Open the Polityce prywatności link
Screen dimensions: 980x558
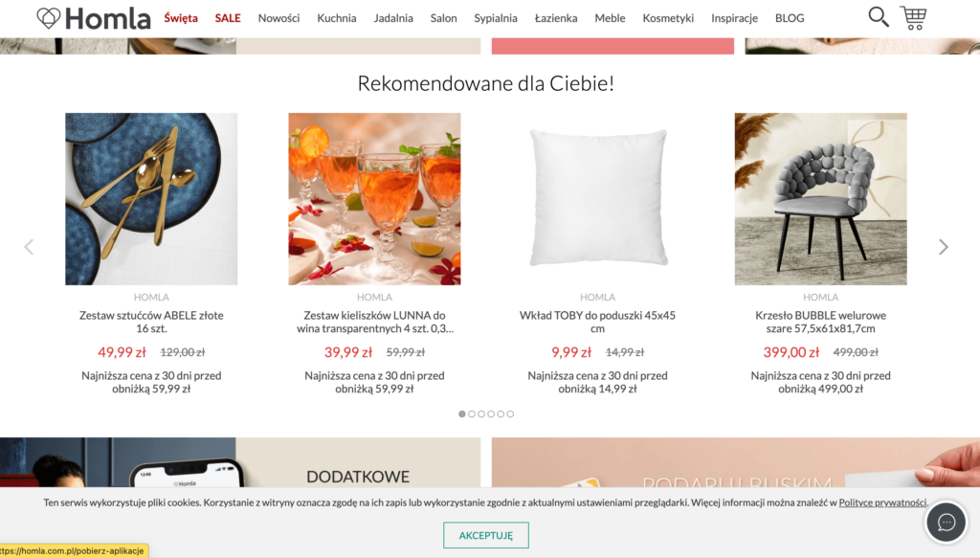[882, 502]
